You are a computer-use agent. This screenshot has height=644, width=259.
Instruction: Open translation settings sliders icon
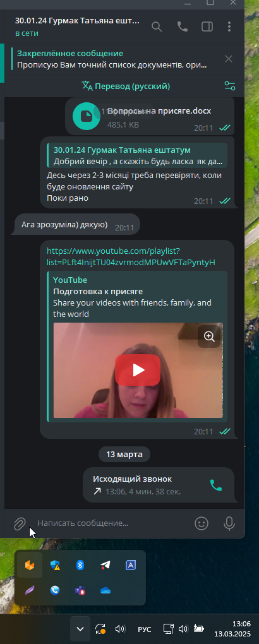click(230, 86)
